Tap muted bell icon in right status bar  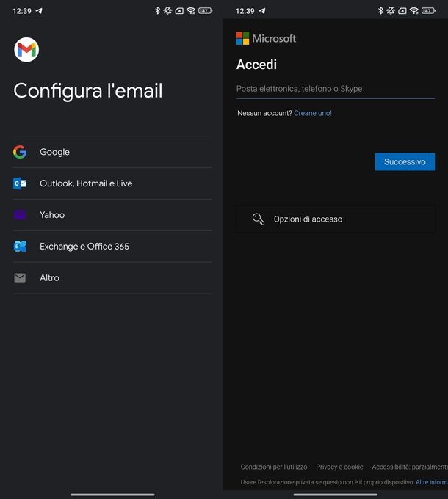point(391,11)
